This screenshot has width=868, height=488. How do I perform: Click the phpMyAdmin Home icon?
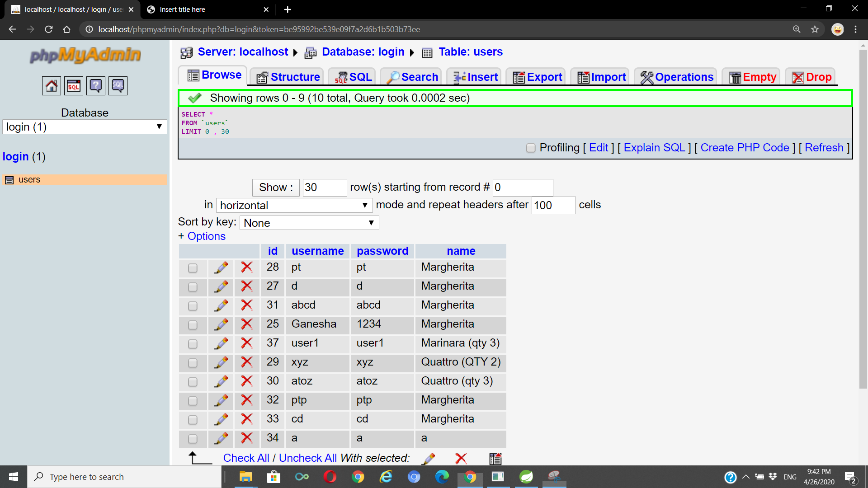click(52, 86)
